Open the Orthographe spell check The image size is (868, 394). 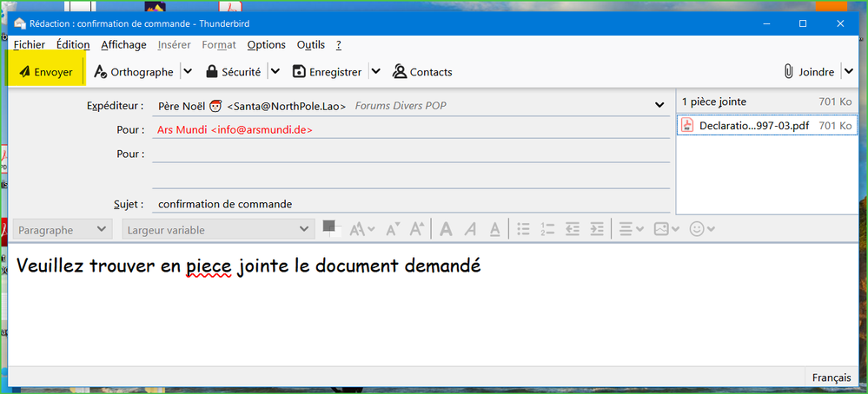click(134, 72)
